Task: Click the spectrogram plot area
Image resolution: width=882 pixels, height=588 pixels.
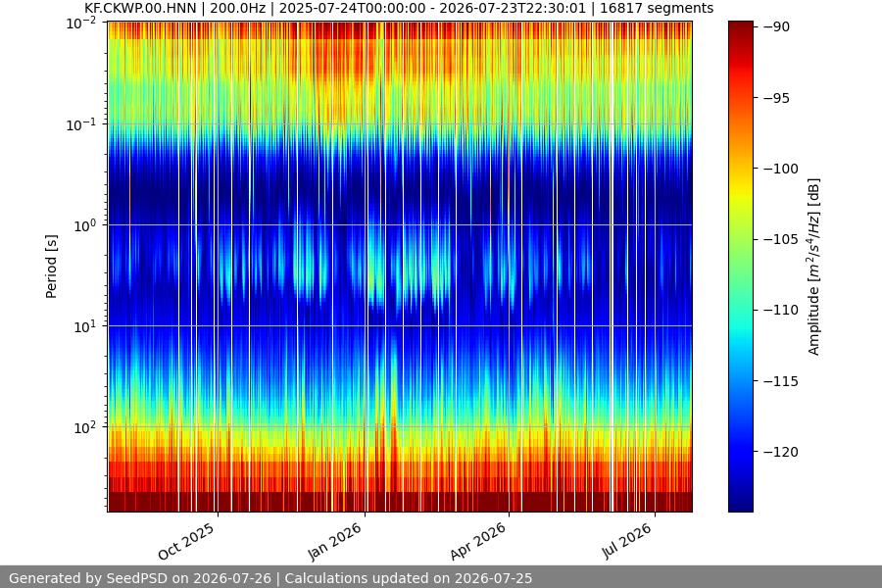Action: pos(400,267)
